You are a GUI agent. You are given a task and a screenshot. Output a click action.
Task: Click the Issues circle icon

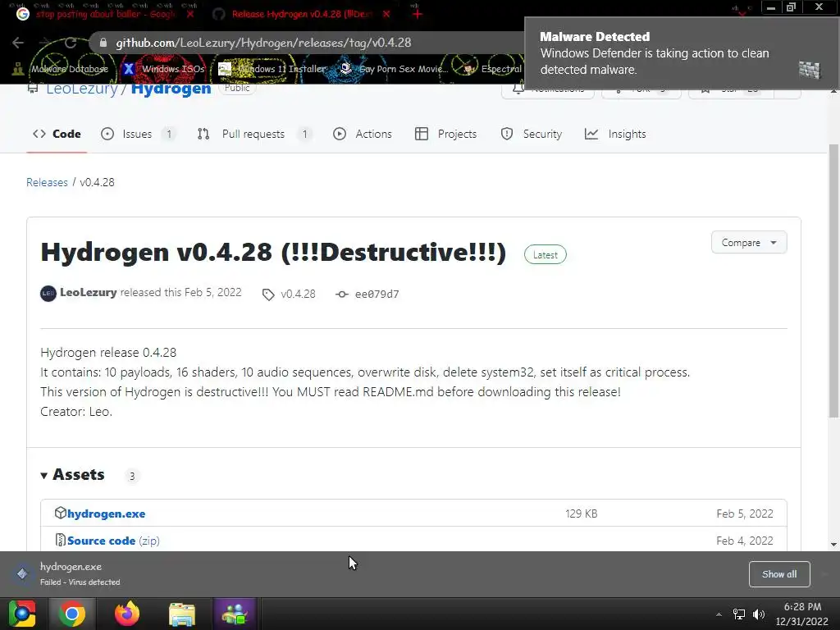pyautogui.click(x=107, y=134)
